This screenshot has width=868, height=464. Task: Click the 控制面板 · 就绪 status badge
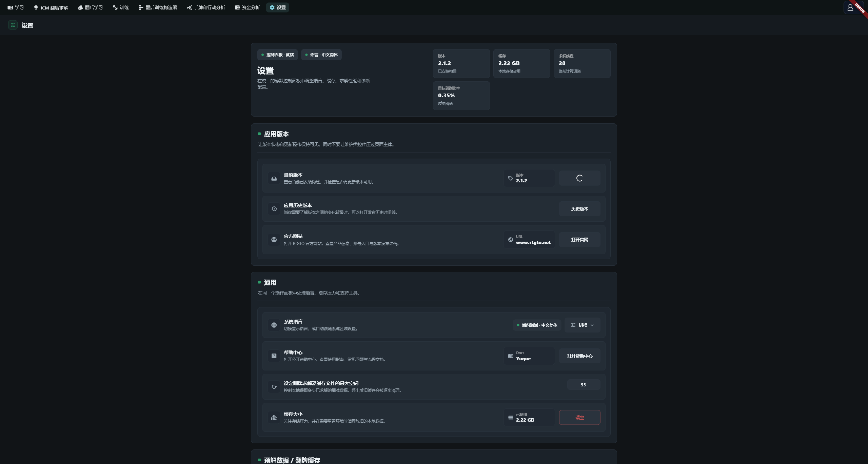[277, 55]
